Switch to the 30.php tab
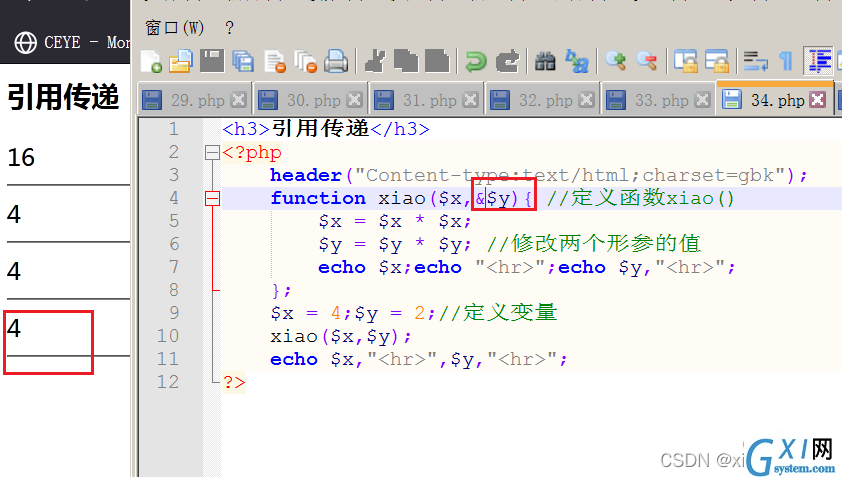Image resolution: width=842 pixels, height=477 pixels. pos(310,100)
